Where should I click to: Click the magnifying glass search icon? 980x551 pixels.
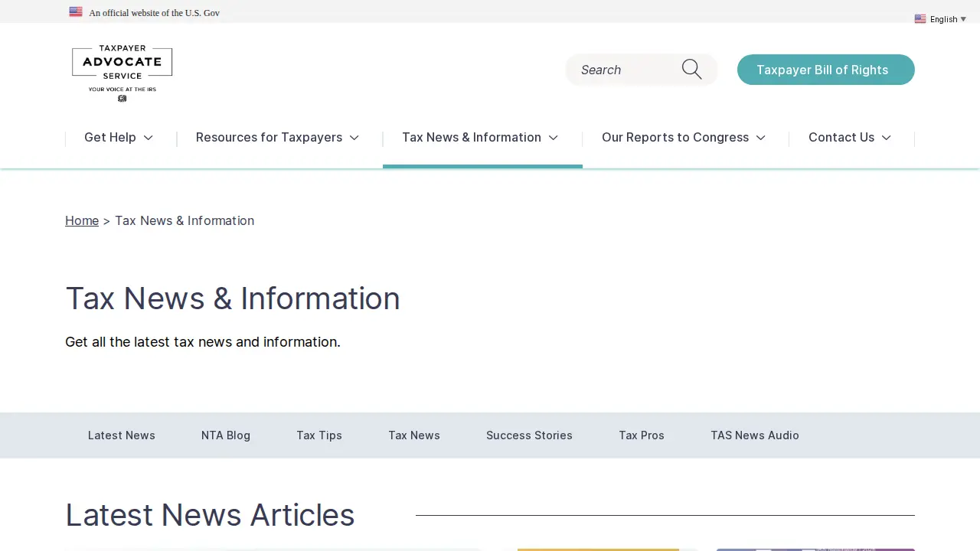(692, 70)
